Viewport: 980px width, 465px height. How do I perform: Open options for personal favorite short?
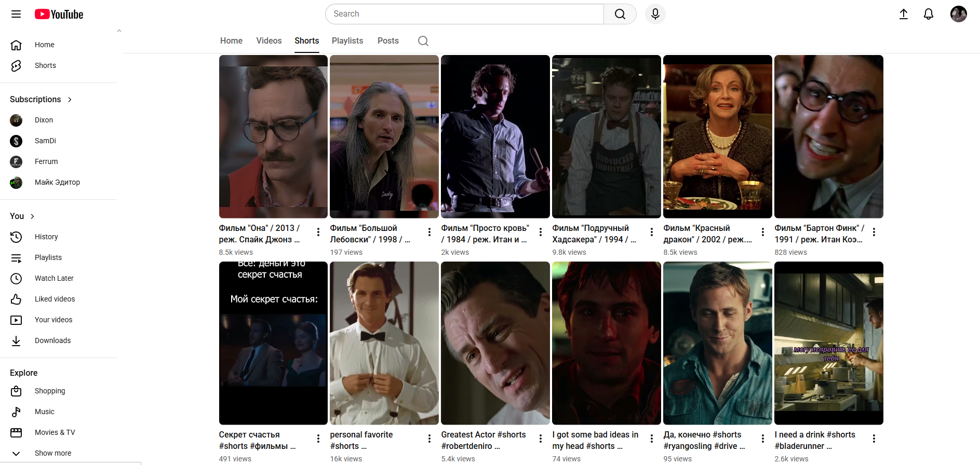pyautogui.click(x=429, y=439)
